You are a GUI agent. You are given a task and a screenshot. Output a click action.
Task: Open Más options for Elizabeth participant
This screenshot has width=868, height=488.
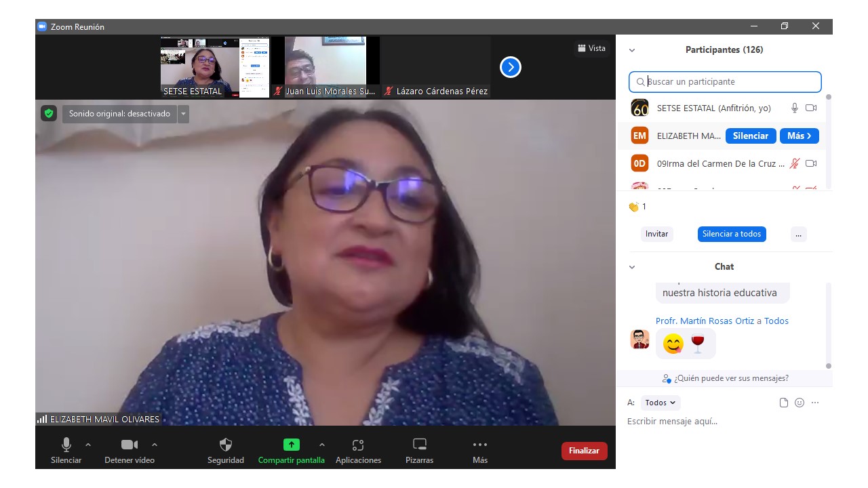tap(799, 136)
